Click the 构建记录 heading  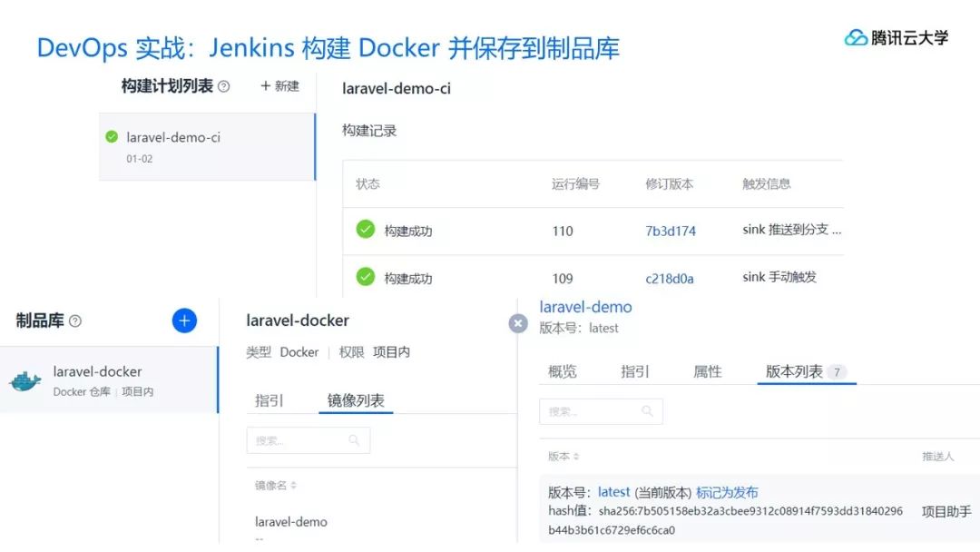point(369,131)
